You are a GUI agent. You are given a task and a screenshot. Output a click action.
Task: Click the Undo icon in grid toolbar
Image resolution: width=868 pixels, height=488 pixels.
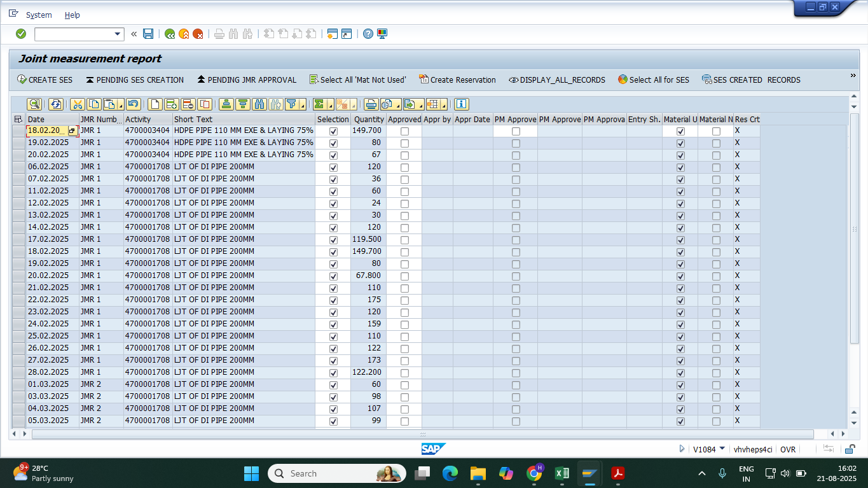click(x=133, y=104)
